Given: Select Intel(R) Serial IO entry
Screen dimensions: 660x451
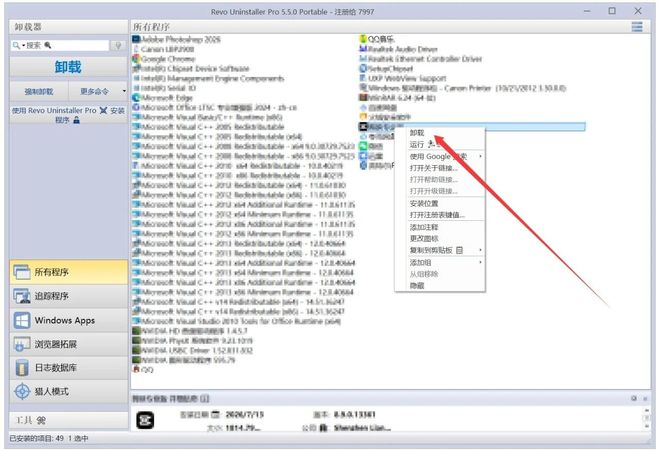Looking at the screenshot, I should (164, 88).
